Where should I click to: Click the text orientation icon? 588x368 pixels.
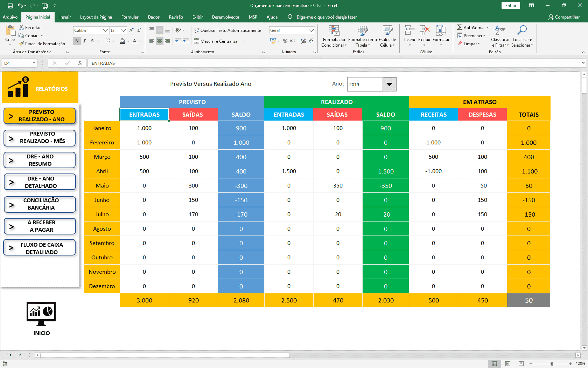tap(178, 30)
